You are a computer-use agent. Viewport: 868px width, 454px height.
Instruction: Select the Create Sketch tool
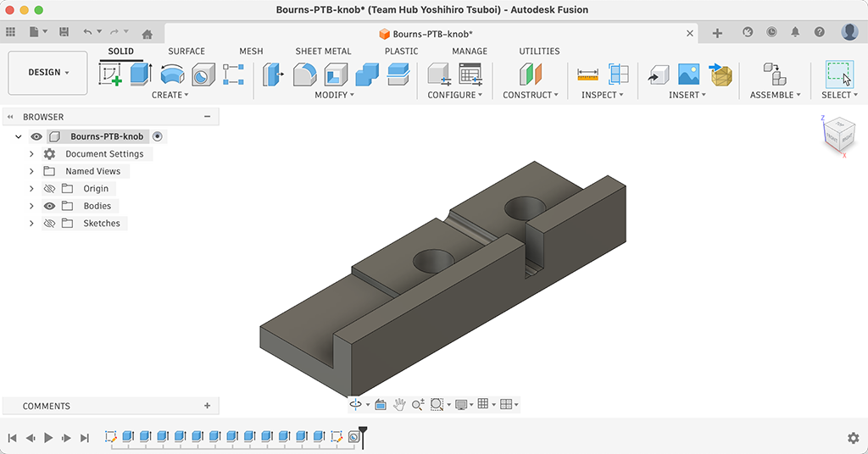coord(110,74)
